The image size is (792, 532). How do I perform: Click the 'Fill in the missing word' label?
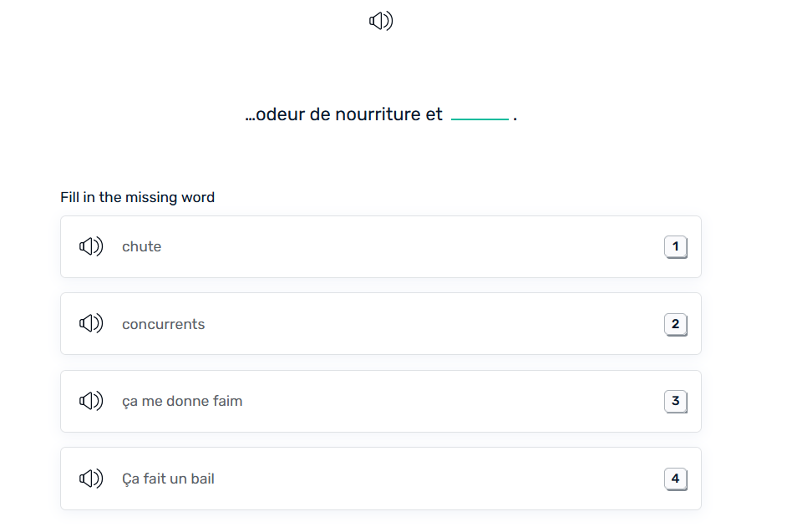(137, 197)
